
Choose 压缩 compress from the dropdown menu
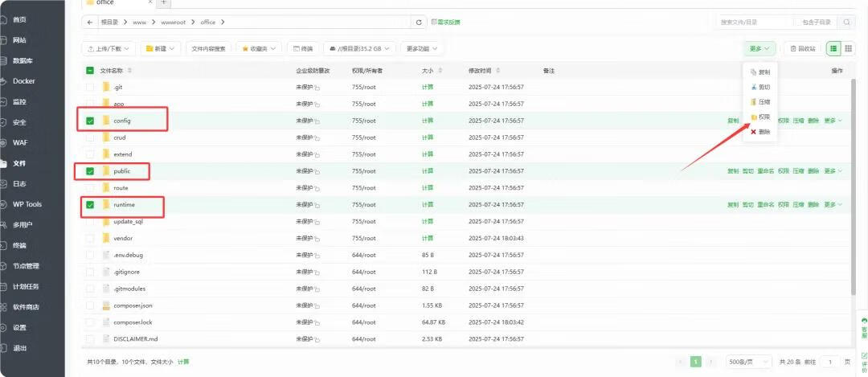pyautogui.click(x=760, y=102)
